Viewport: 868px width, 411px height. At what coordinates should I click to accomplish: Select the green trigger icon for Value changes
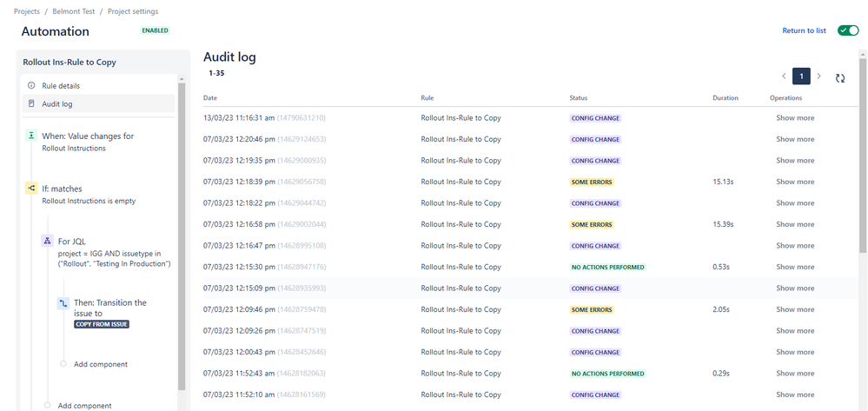[31, 136]
